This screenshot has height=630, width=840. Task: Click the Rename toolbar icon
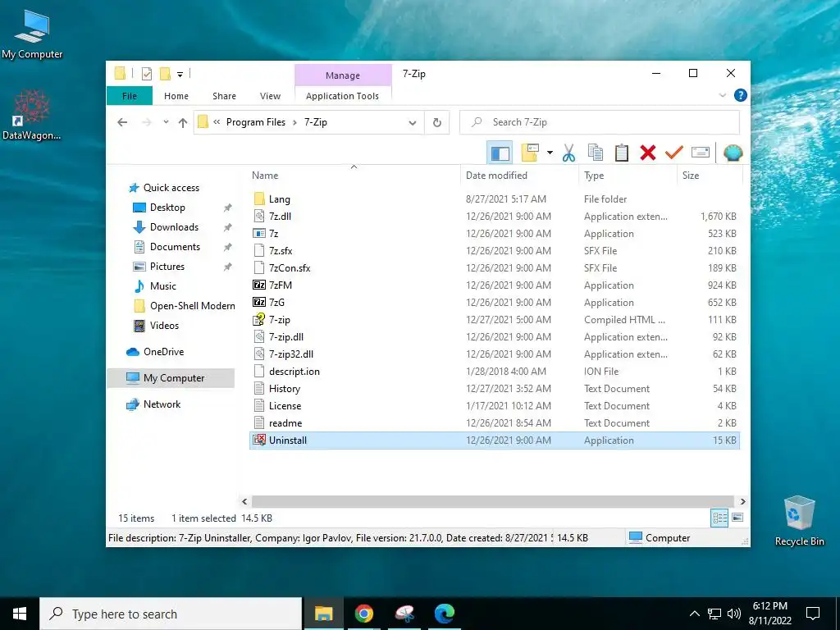[x=701, y=153]
